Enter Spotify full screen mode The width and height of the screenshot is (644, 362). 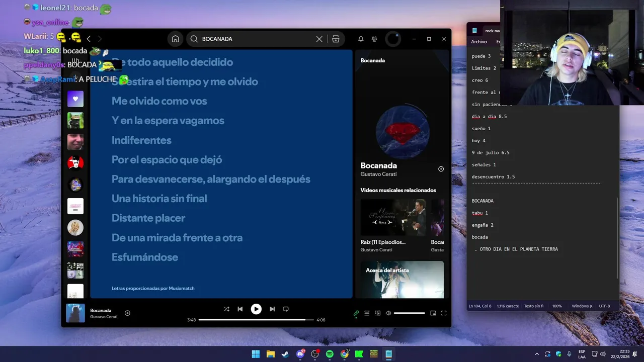point(444,313)
